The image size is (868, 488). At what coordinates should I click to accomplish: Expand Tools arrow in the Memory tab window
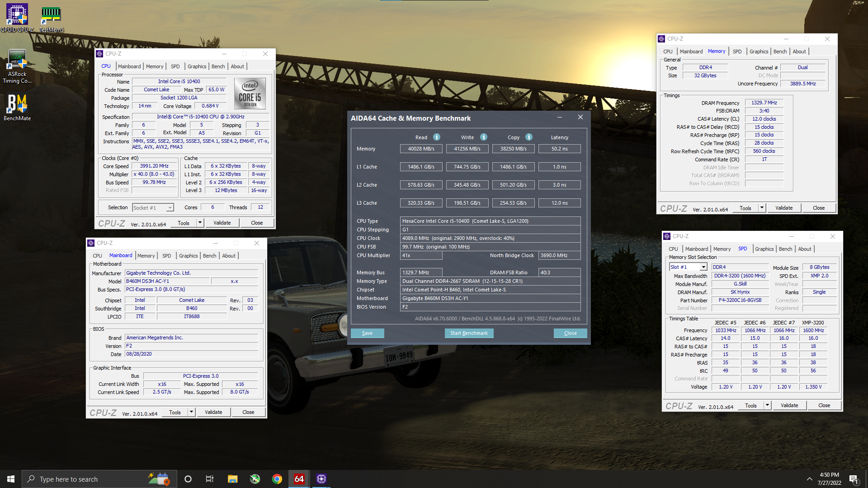click(762, 208)
